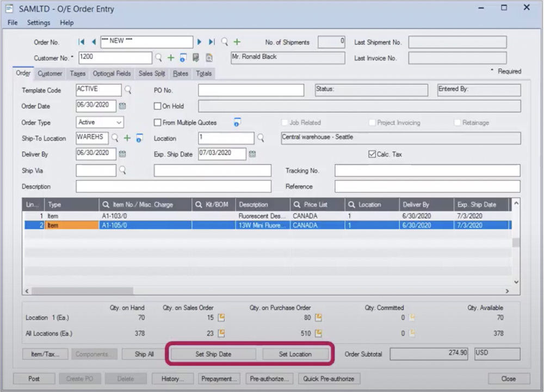Image resolution: width=544 pixels, height=392 pixels.
Task: Switch to the Rates tab
Action: pos(181,73)
